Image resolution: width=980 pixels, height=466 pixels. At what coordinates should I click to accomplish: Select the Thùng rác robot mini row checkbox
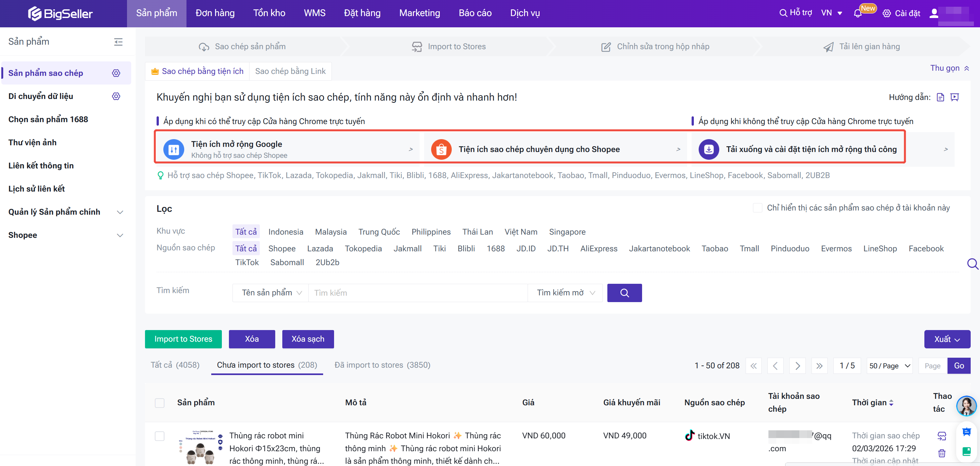160,435
